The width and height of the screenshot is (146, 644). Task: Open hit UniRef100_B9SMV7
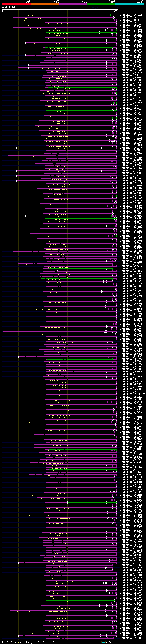tap(131, 47)
